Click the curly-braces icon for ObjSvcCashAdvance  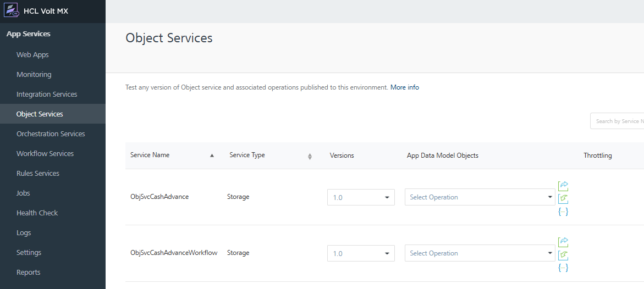(563, 212)
